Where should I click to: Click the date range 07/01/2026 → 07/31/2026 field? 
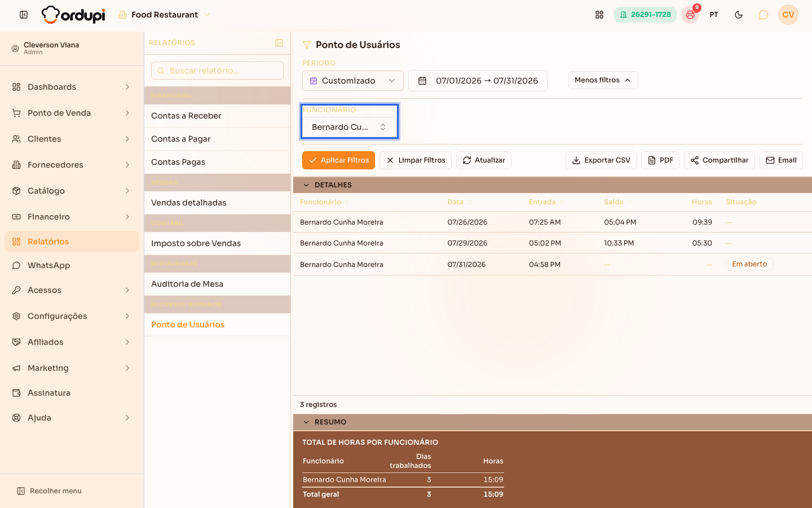(478, 81)
